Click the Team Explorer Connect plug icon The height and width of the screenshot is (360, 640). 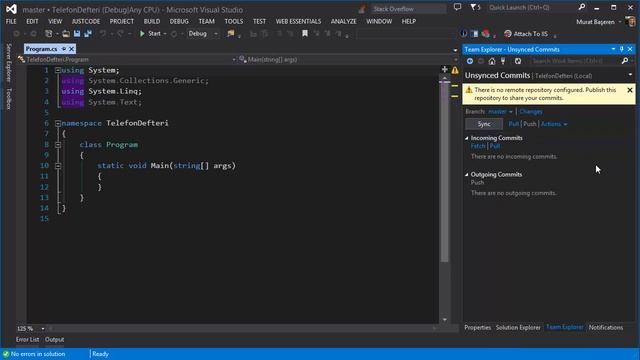click(x=503, y=61)
